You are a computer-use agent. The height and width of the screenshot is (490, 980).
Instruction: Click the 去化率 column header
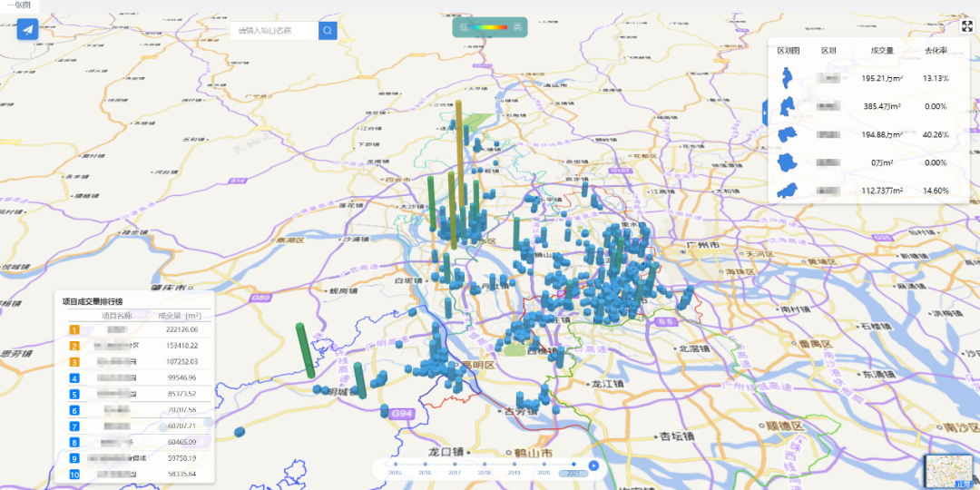936,51
